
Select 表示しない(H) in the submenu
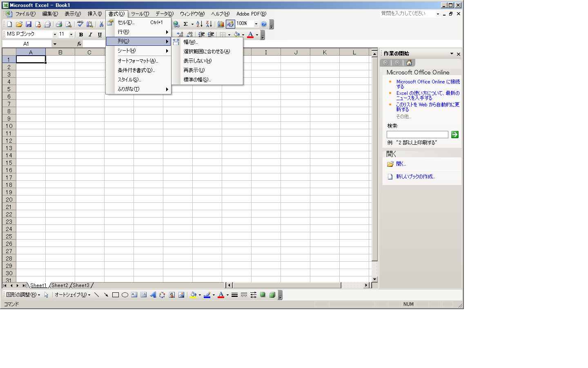click(x=197, y=61)
